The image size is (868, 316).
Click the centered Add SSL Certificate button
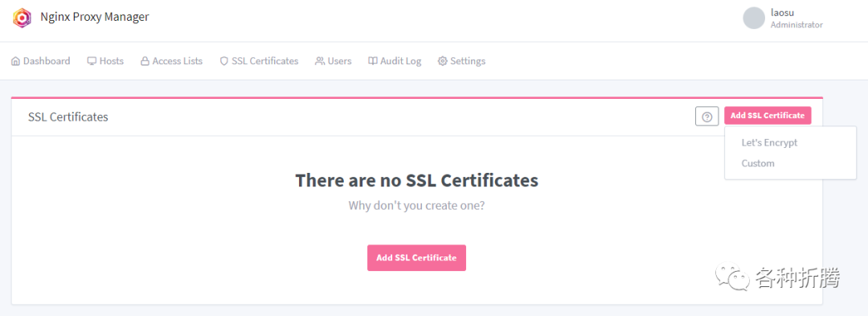tap(416, 258)
